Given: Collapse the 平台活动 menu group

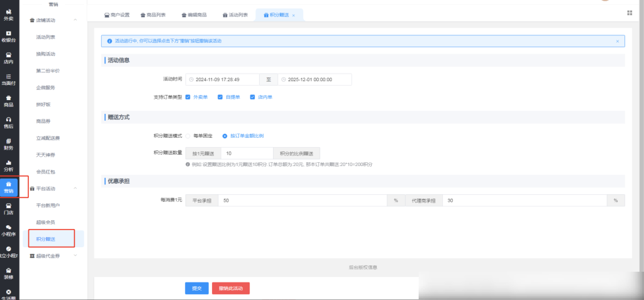Looking at the screenshot, I should tap(75, 188).
